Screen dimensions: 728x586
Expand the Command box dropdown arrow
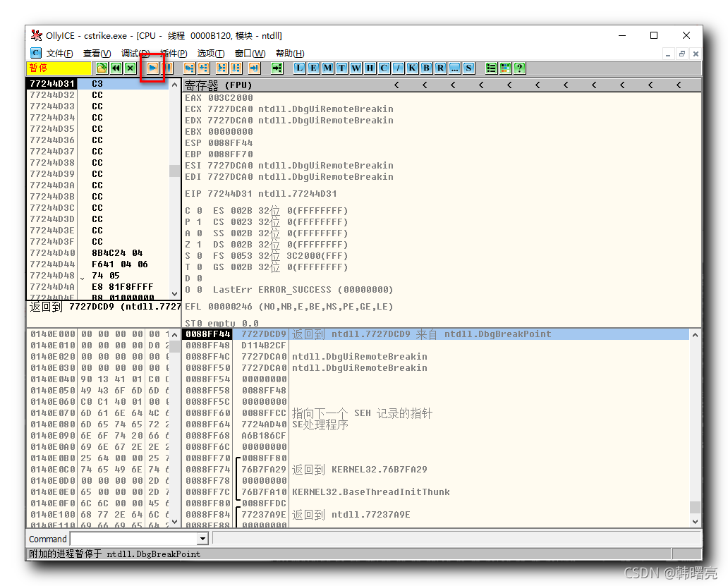(x=202, y=539)
